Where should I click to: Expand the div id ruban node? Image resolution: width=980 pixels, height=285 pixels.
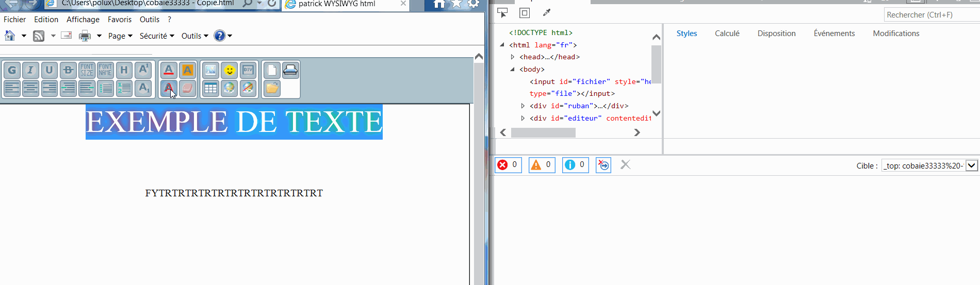[x=522, y=106]
